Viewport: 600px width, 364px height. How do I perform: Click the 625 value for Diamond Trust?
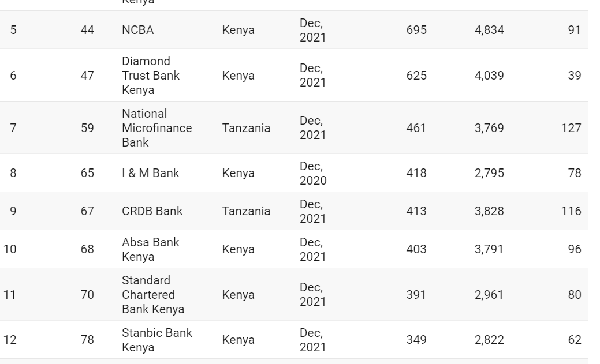pyautogui.click(x=416, y=76)
